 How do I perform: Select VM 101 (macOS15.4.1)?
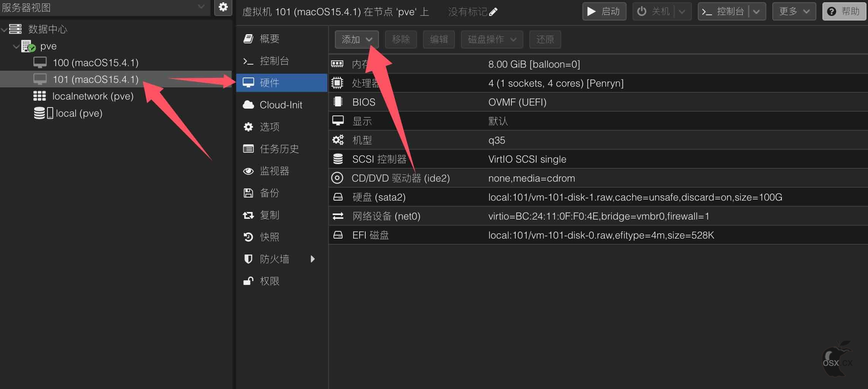point(95,79)
